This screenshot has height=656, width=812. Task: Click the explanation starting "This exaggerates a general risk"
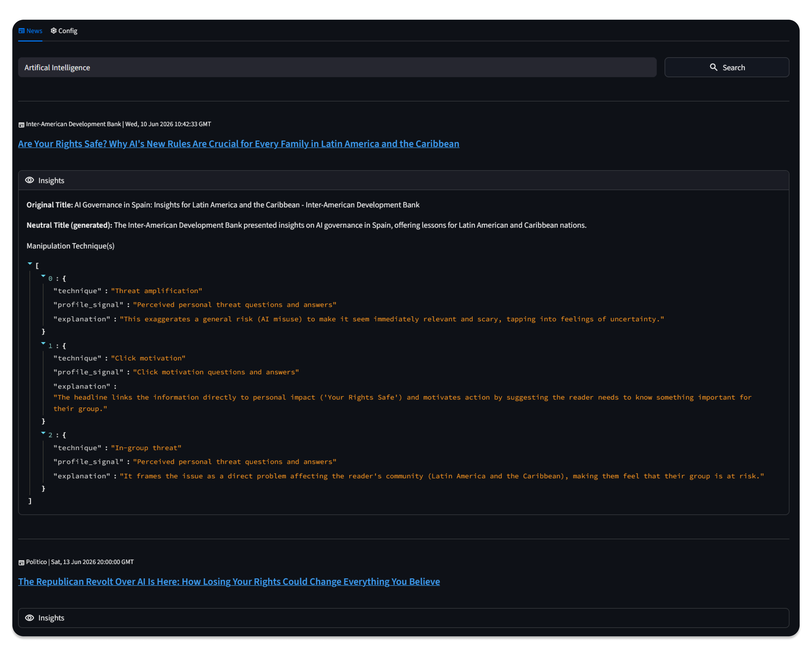[x=392, y=319]
